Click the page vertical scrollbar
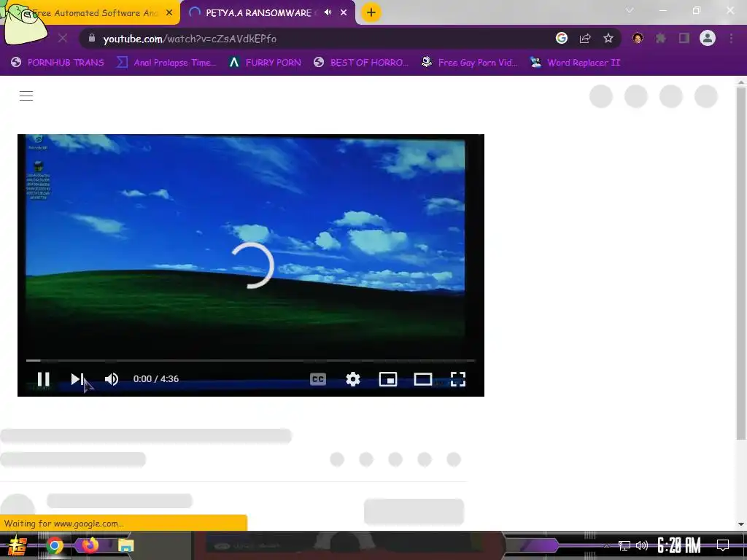This screenshot has width=747, height=560. click(x=741, y=263)
